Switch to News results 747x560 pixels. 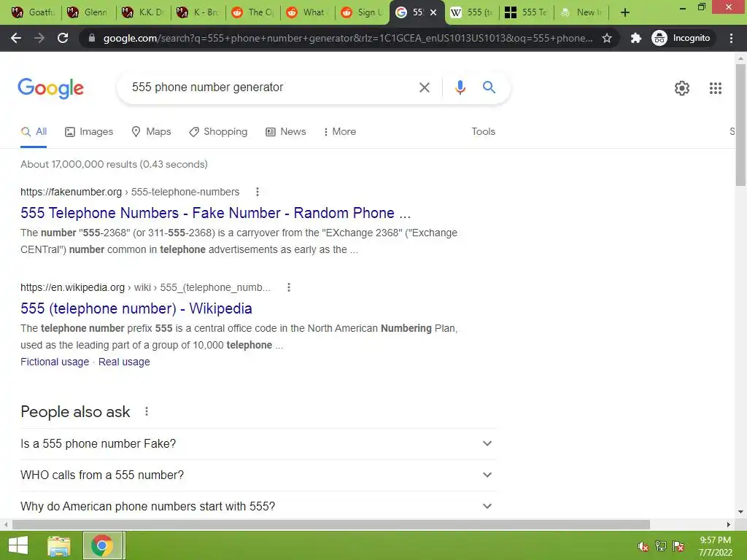(286, 132)
